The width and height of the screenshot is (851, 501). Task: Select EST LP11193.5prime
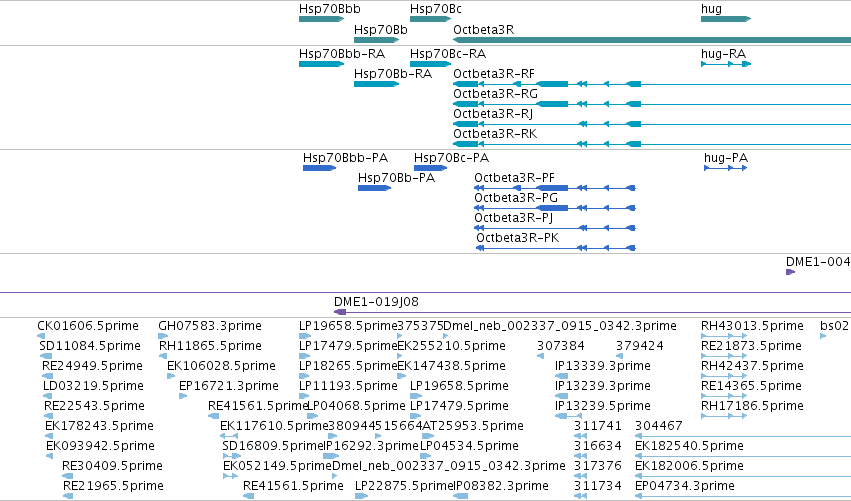(348, 386)
